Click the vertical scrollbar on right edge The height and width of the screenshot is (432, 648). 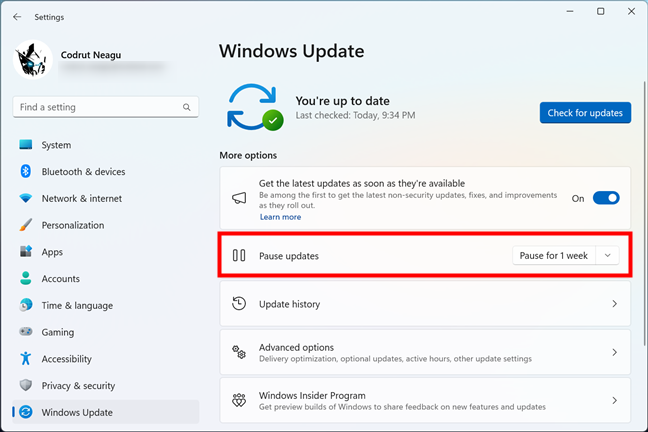pos(645,213)
